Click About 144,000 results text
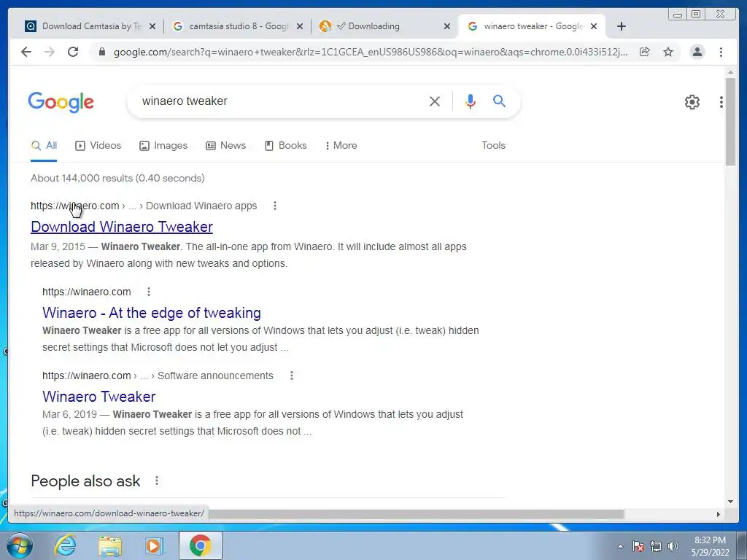747x560 pixels. pos(117,178)
